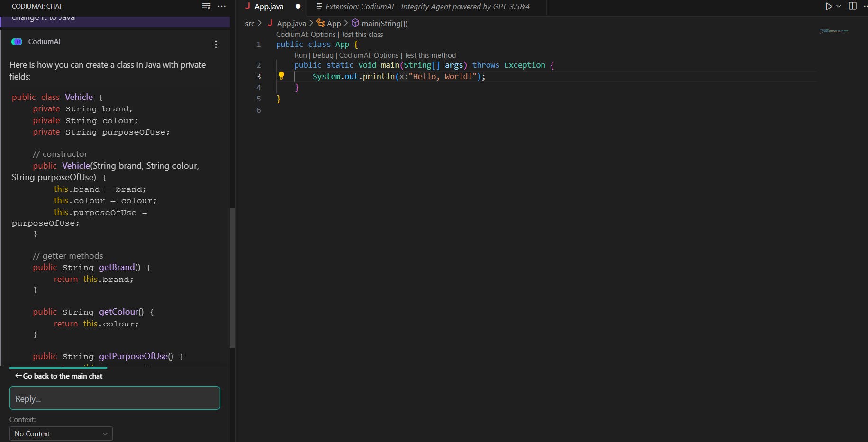Click CodiumAI: Options above main method

coord(369,55)
